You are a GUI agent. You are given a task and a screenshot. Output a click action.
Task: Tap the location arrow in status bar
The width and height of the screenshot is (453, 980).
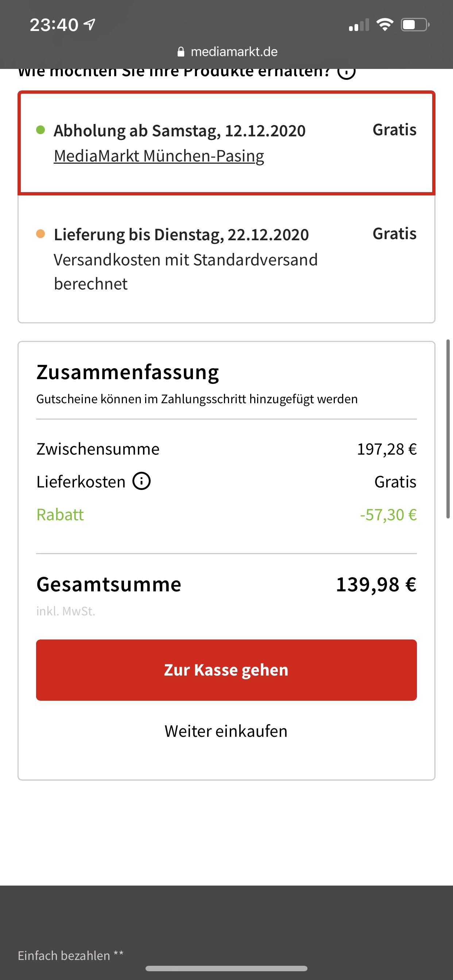[89, 25]
